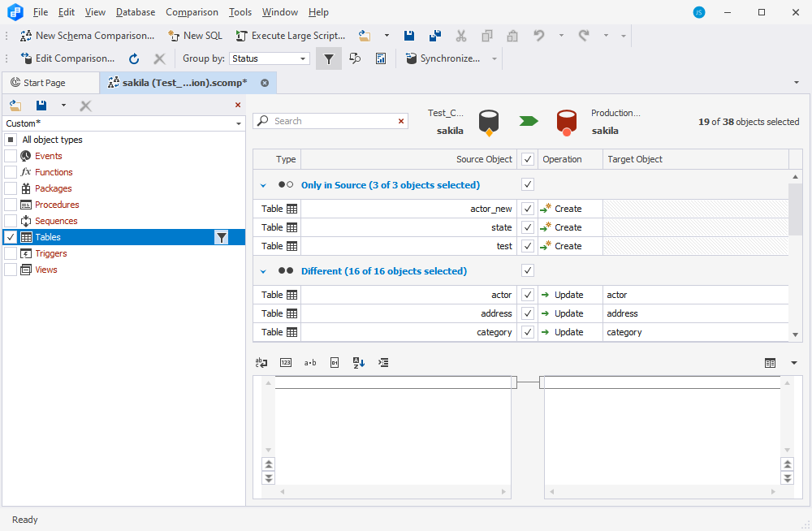Viewport: 812px width, 531px height.
Task: Click the 01 document icon in diff toolbar
Action: coord(335,363)
